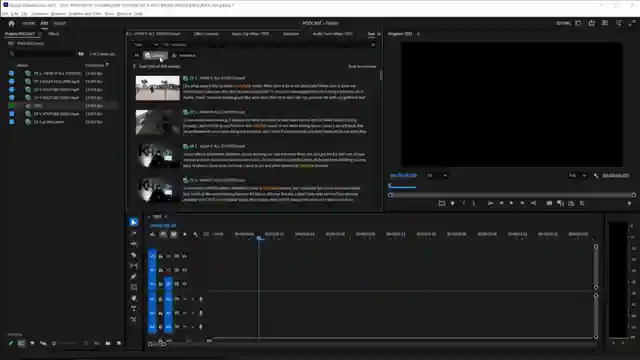Click the Project panel search field
This screenshot has width=640, height=360.
pos(44,53)
